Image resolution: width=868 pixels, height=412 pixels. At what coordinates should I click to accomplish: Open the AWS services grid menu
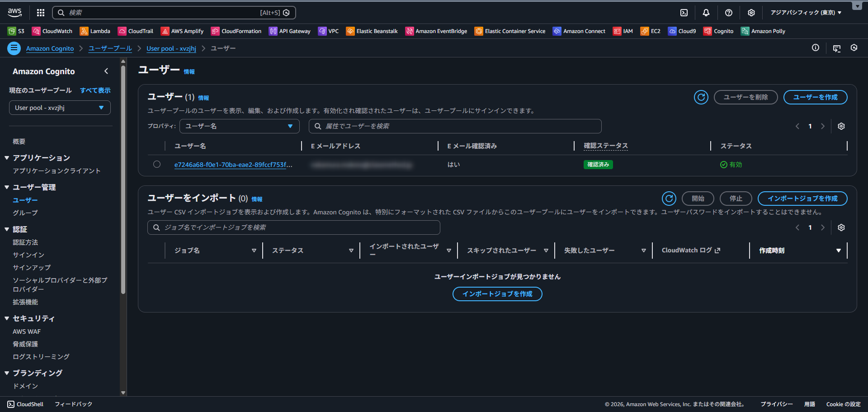[x=41, y=13]
